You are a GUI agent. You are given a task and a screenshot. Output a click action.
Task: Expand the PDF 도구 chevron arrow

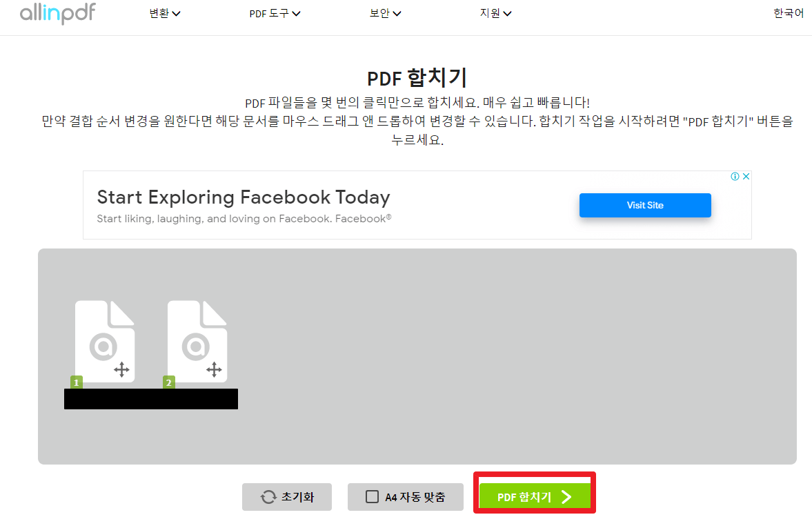click(296, 14)
